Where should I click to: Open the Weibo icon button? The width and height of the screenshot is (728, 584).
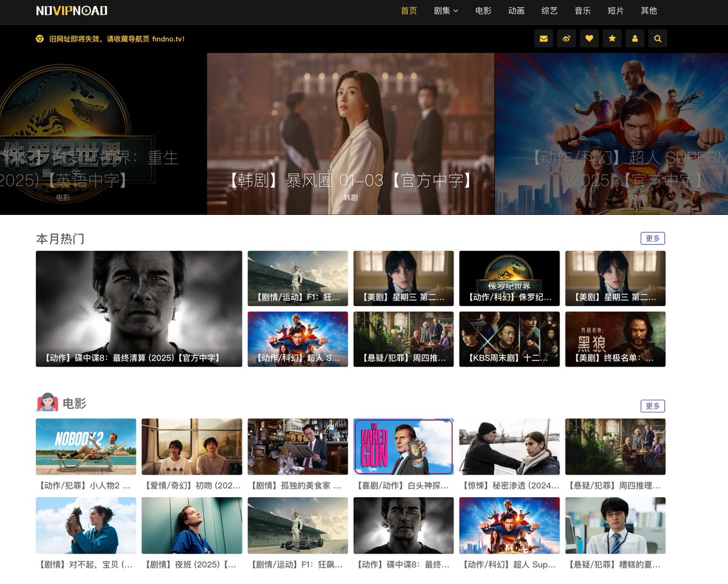pos(566,39)
